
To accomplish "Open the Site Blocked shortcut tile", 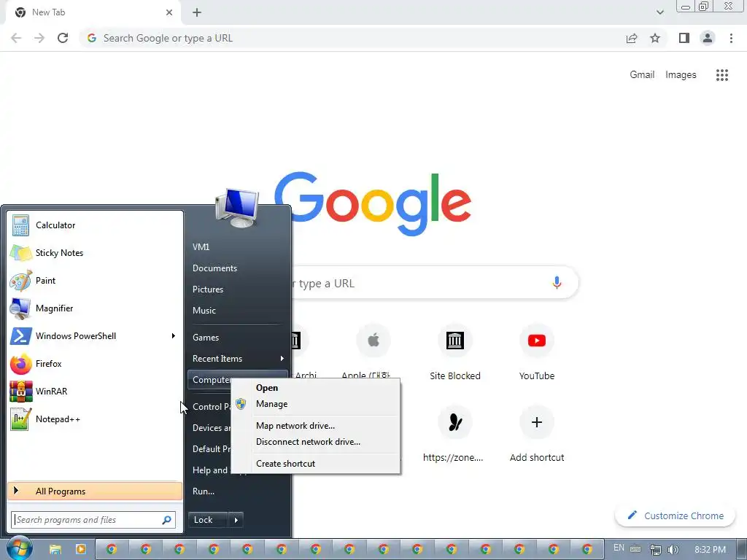I will (455, 353).
